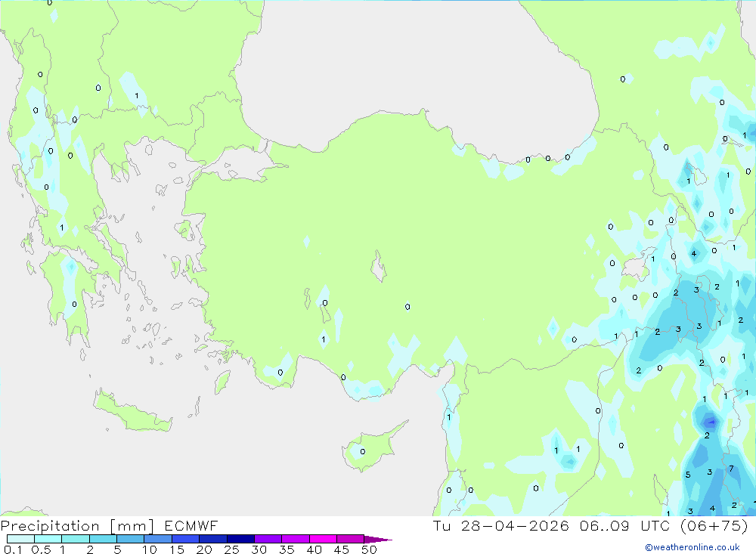756x554 pixels.
Task: Click the 'Tu 28-04-2026' date text
Action: click(x=500, y=525)
